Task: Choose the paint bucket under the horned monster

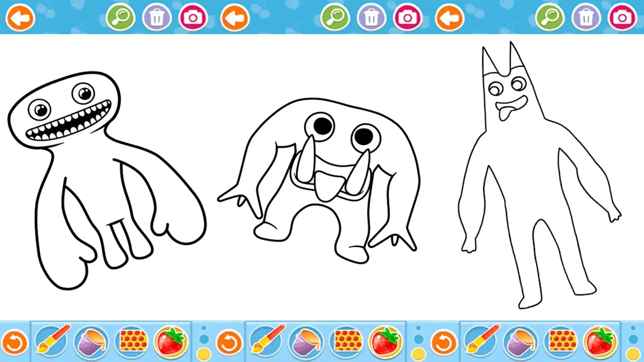Action: [521, 342]
